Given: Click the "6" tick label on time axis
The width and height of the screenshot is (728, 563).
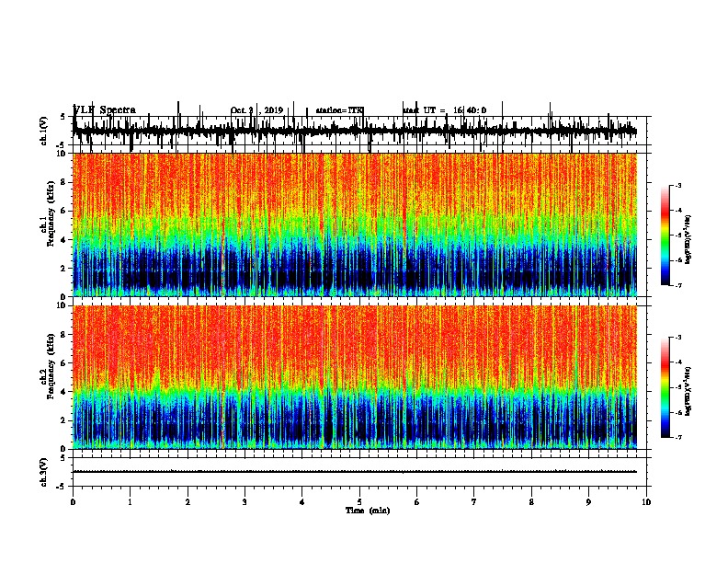Looking at the screenshot, I should click(x=417, y=502).
